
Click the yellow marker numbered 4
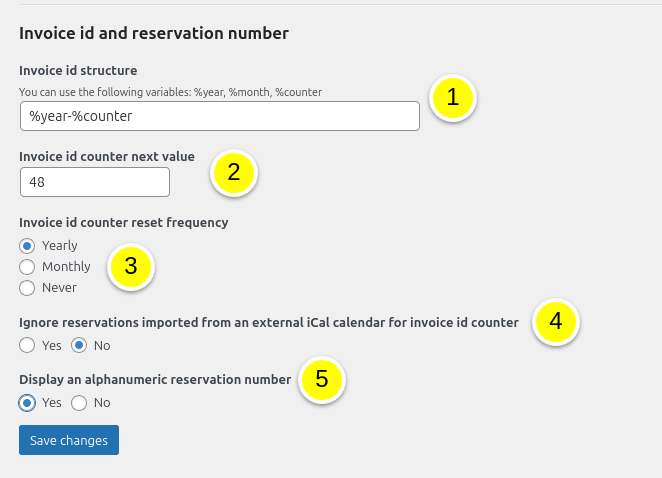[x=556, y=322]
